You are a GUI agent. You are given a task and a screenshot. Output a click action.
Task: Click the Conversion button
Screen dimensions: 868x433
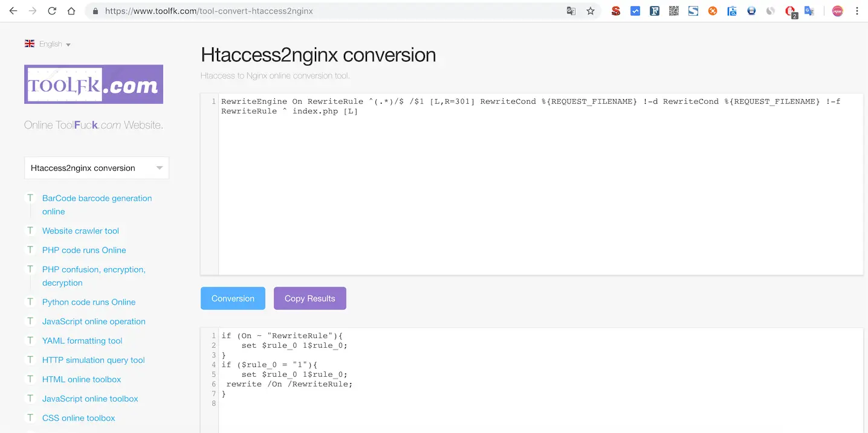[233, 298]
